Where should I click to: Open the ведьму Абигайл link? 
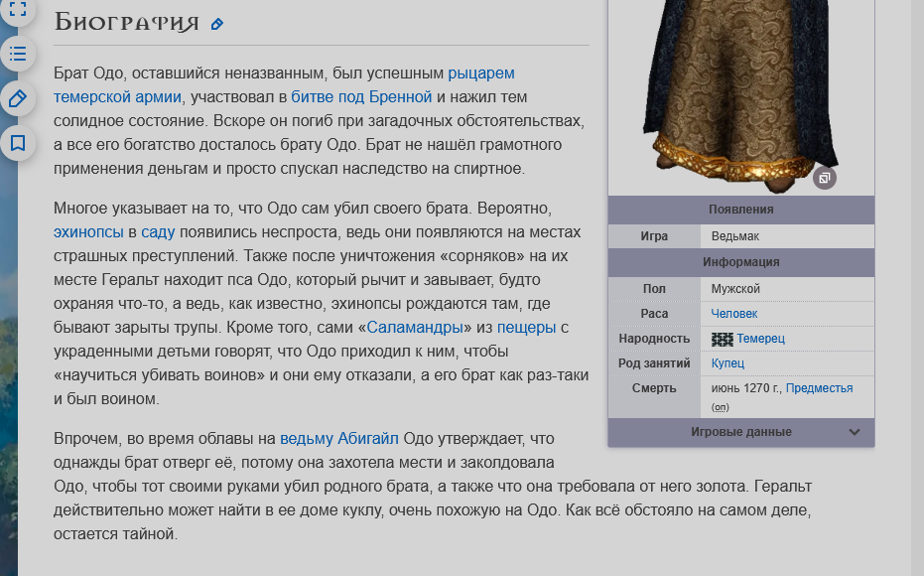coord(338,439)
